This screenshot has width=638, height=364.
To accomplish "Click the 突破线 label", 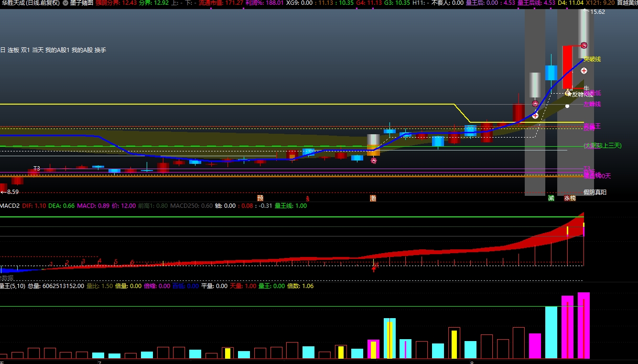I will click(592, 59).
